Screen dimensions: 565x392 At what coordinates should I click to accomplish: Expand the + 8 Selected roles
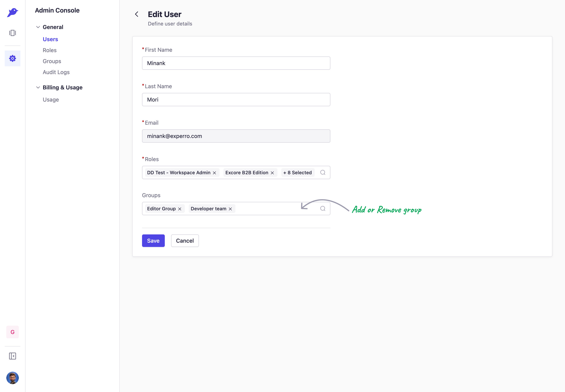(297, 173)
